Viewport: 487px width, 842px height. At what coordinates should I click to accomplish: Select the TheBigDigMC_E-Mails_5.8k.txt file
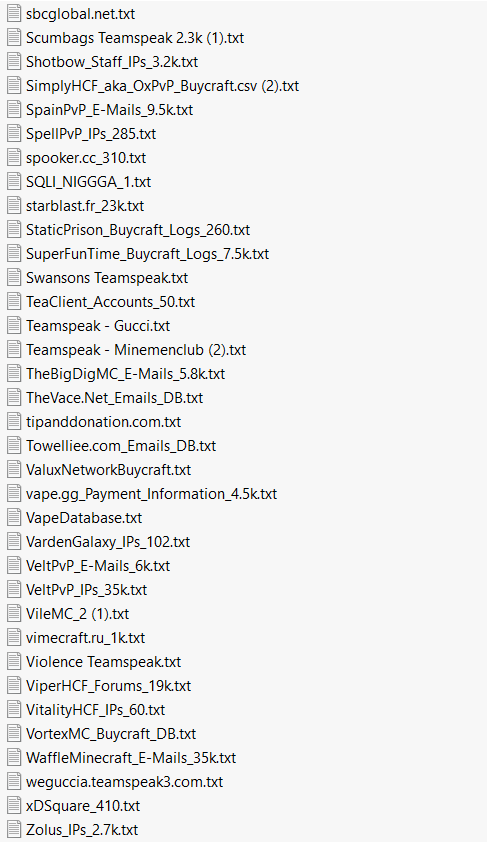125,374
